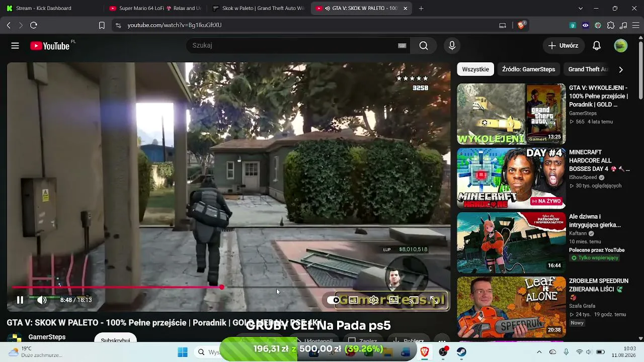The width and height of the screenshot is (644, 362).
Task: Toggle subtitles on the video player
Action: 353,300
